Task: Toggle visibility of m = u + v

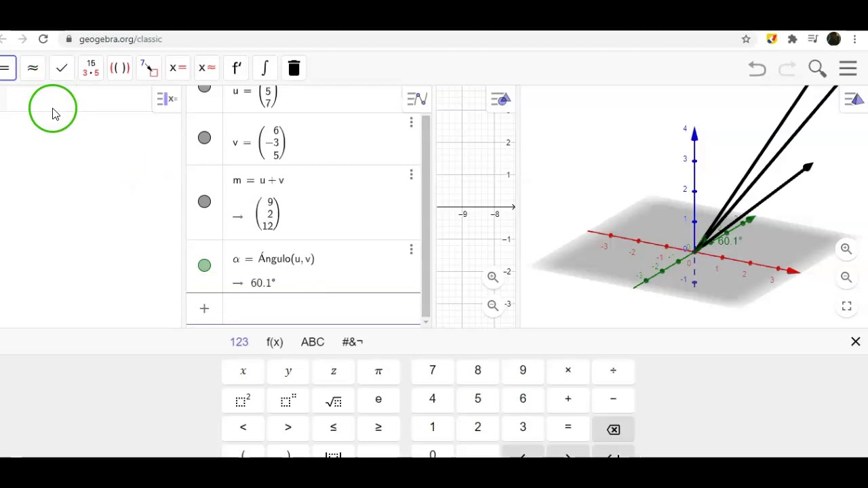Action: coord(204,201)
